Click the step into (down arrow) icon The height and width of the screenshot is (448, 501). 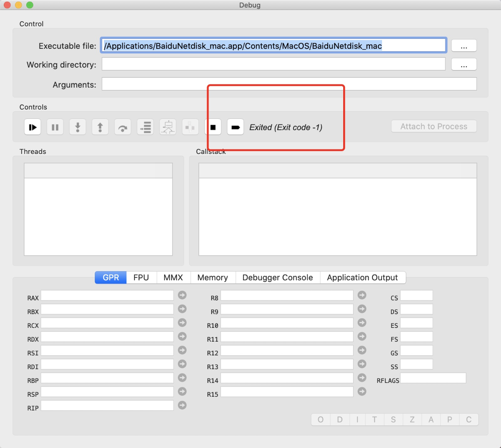coord(78,127)
